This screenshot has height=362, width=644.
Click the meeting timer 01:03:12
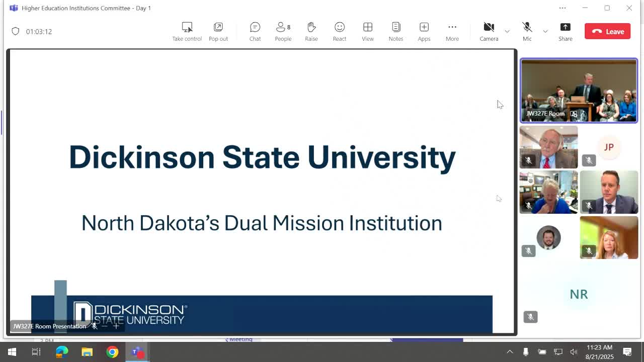(39, 31)
